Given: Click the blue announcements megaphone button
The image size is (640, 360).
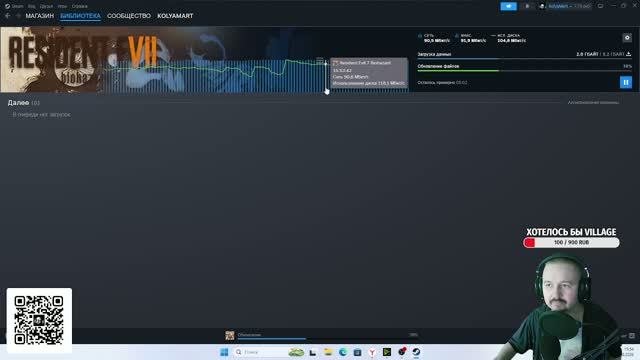Looking at the screenshot, I should (509, 6).
